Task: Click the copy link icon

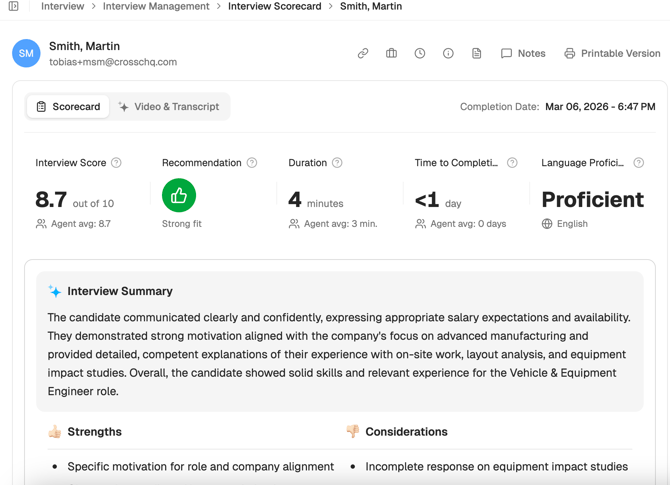Action: click(363, 53)
